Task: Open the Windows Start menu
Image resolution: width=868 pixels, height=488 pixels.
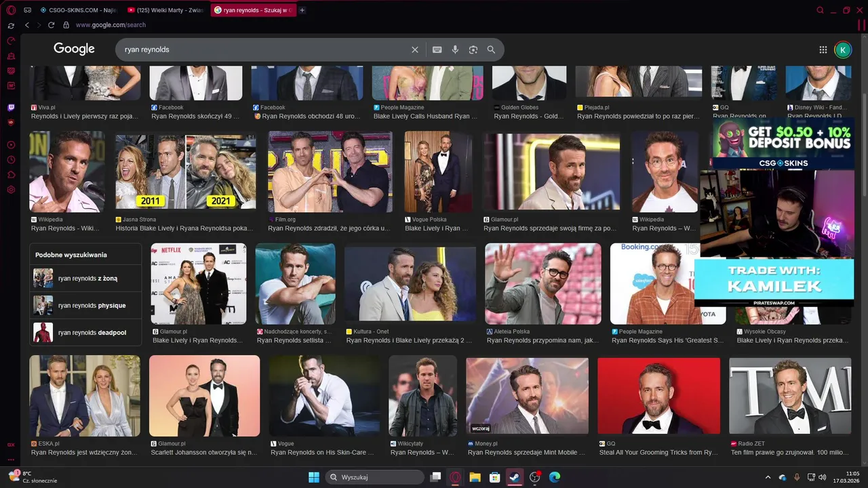Action: [x=314, y=477]
